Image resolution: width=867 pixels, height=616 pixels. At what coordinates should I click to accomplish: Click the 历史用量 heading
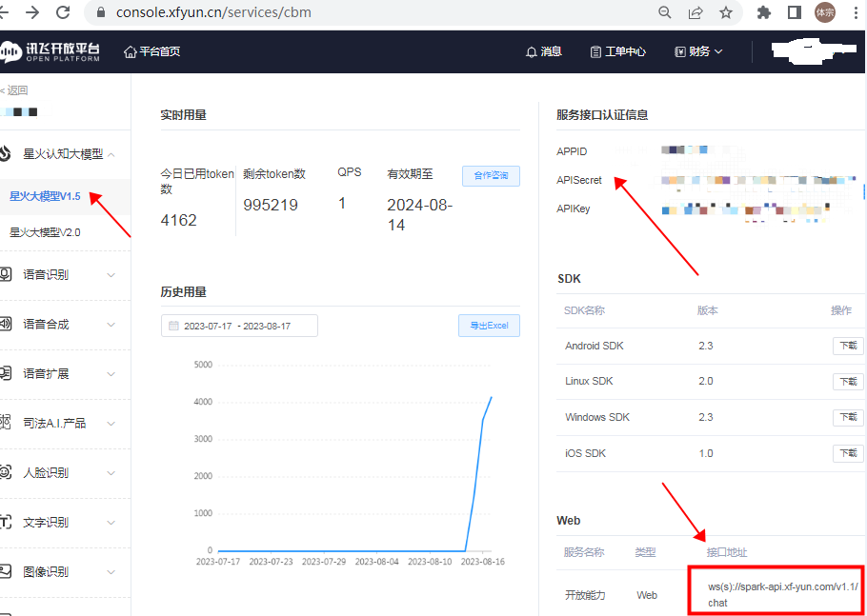(x=184, y=292)
